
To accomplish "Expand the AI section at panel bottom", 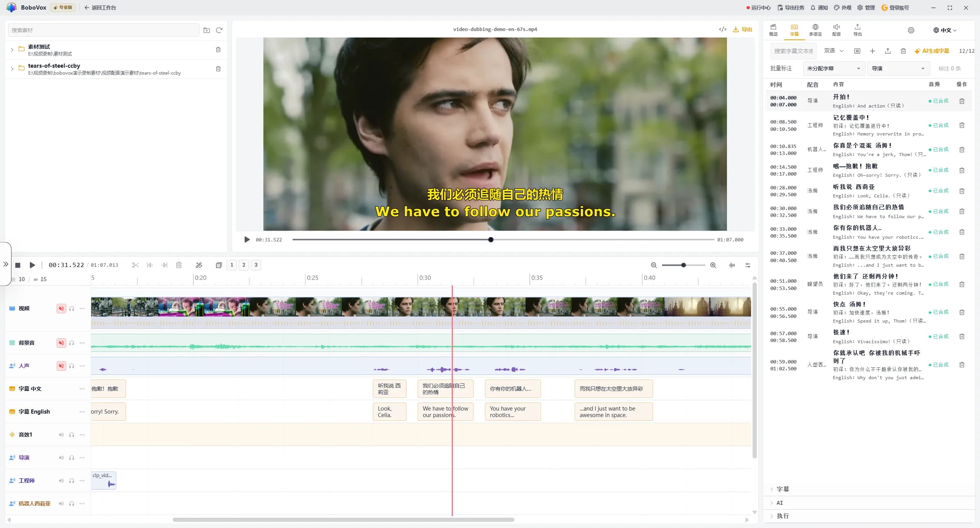I will click(x=776, y=503).
